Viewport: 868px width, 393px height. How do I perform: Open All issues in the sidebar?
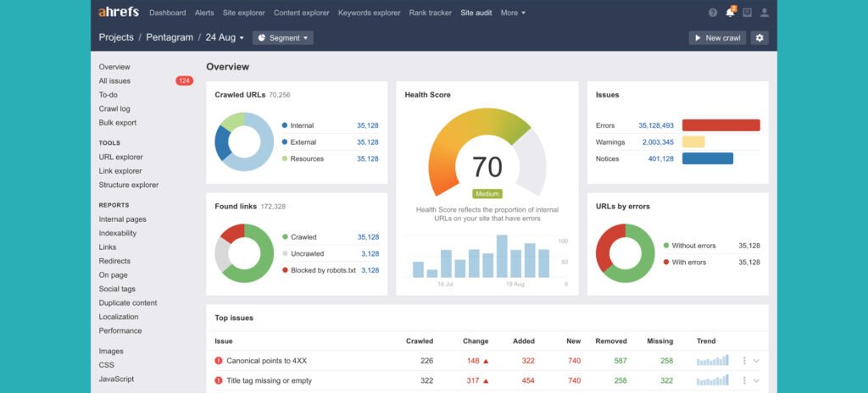point(114,80)
